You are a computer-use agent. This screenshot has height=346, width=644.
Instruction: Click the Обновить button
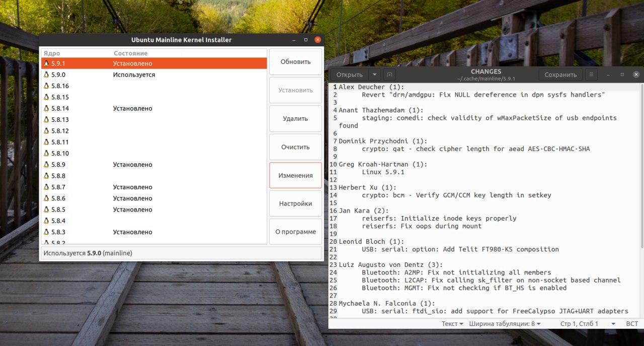coord(295,62)
